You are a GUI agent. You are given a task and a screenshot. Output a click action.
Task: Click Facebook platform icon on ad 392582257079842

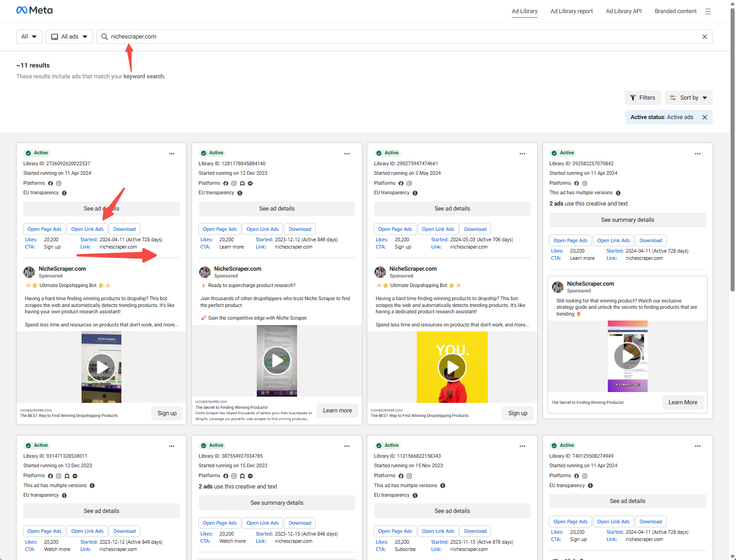[x=577, y=183]
